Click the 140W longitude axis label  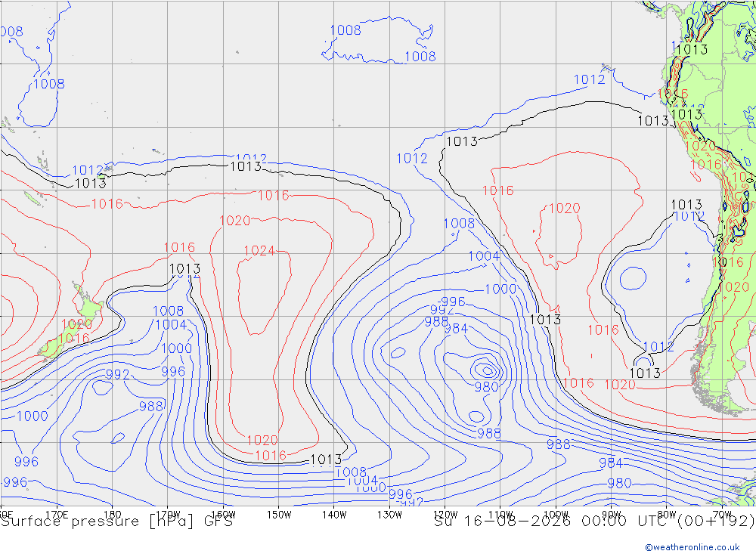334,515
